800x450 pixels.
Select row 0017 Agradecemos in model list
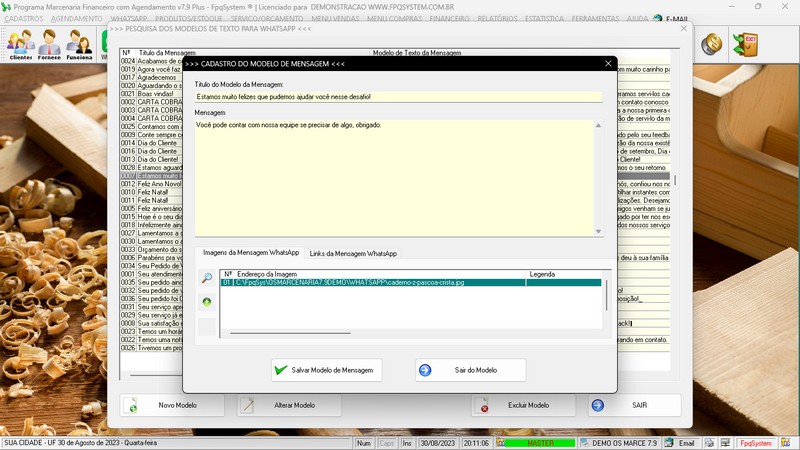point(151,77)
